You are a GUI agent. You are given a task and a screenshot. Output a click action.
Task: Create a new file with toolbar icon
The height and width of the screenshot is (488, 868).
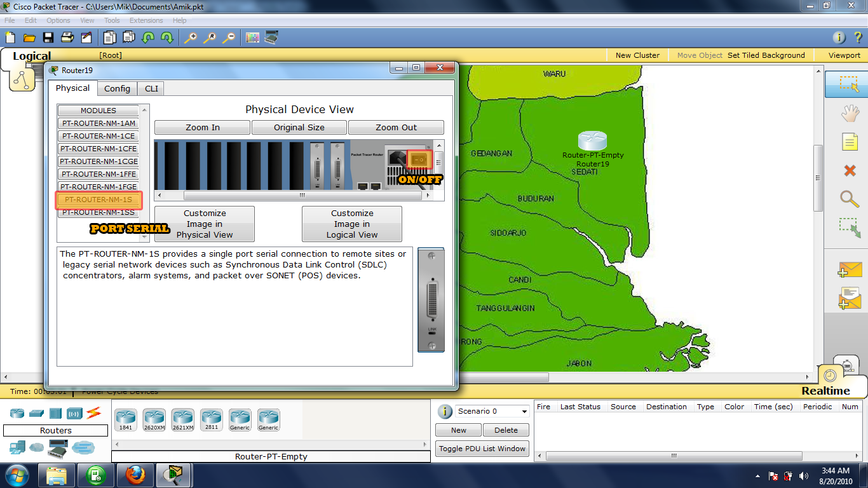pos(10,37)
